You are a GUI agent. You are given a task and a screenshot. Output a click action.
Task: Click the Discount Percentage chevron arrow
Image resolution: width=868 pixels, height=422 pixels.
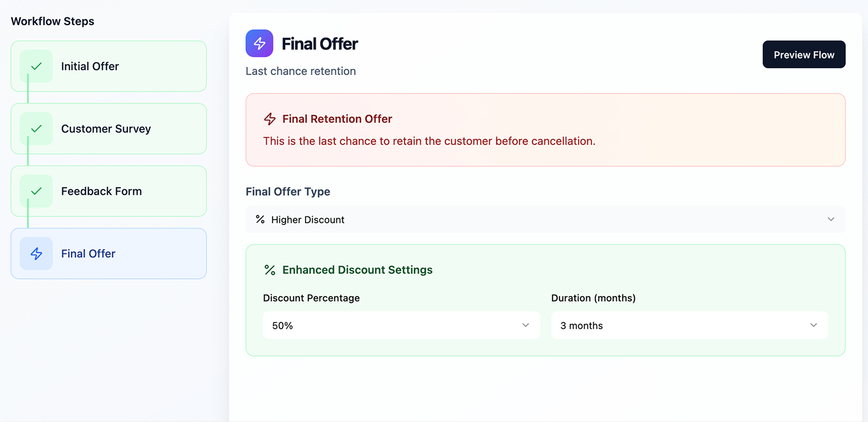tap(525, 325)
